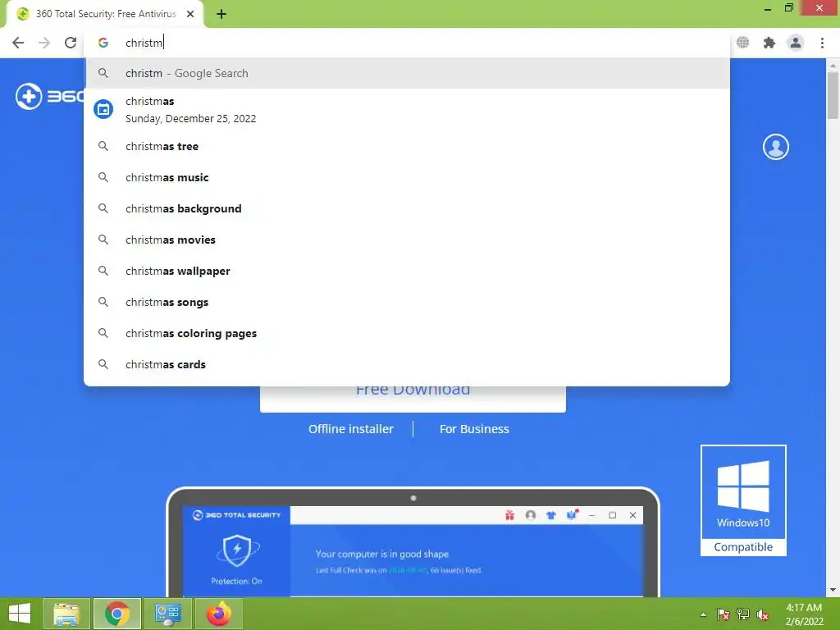Open the user account icon on page
This screenshot has height=630, width=840.
click(x=776, y=147)
